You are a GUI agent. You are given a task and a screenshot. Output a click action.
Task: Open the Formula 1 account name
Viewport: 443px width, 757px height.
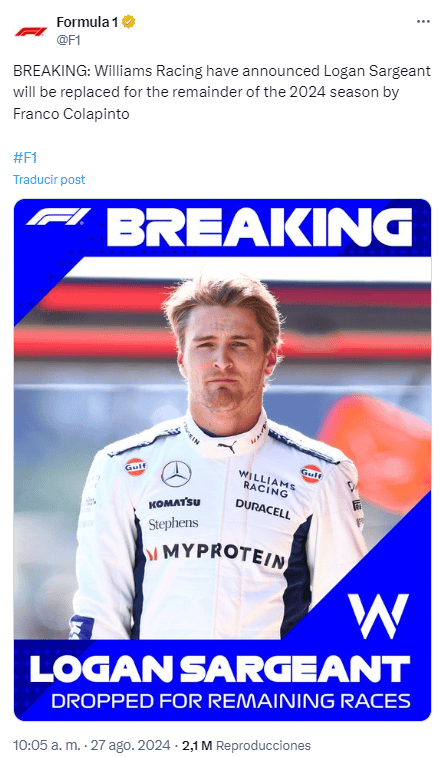point(87,22)
